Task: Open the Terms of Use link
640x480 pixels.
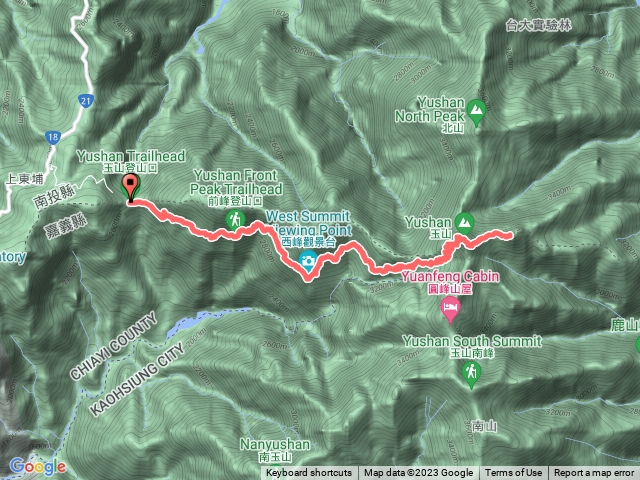Action: pos(513,473)
